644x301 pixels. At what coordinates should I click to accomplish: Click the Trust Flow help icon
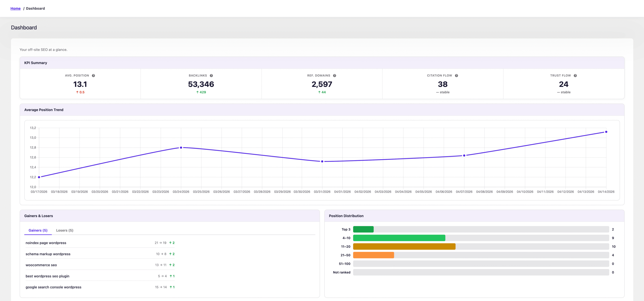(x=575, y=76)
